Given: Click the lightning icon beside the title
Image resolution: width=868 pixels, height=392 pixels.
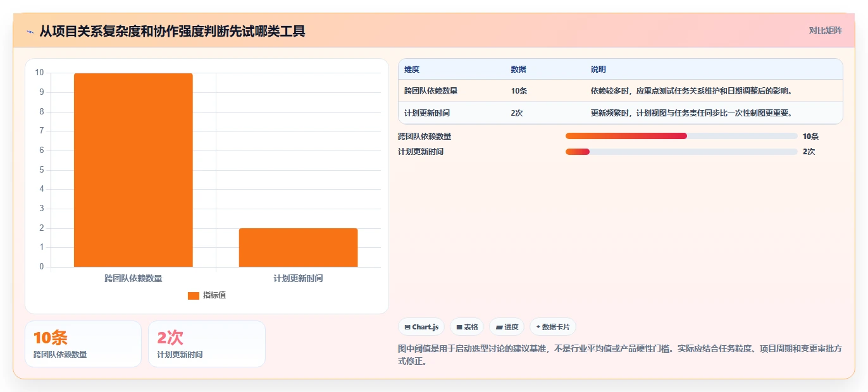Looking at the screenshot, I should (30, 32).
